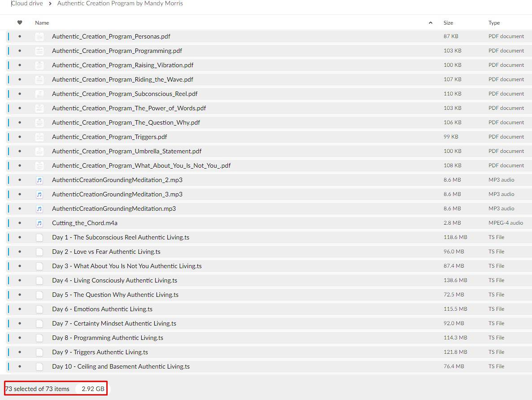Open Day 2 - Love vs Fear file
Screen dimensions: 532x400
coord(106,252)
